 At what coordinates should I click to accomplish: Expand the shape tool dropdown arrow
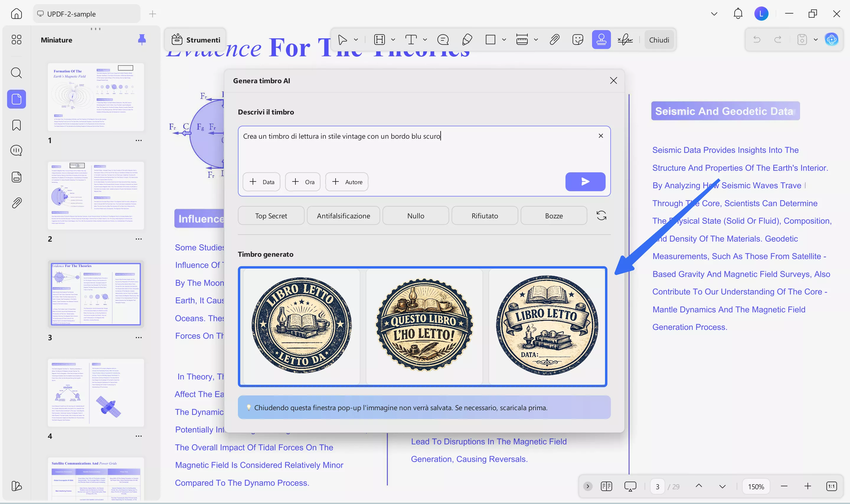pyautogui.click(x=504, y=40)
